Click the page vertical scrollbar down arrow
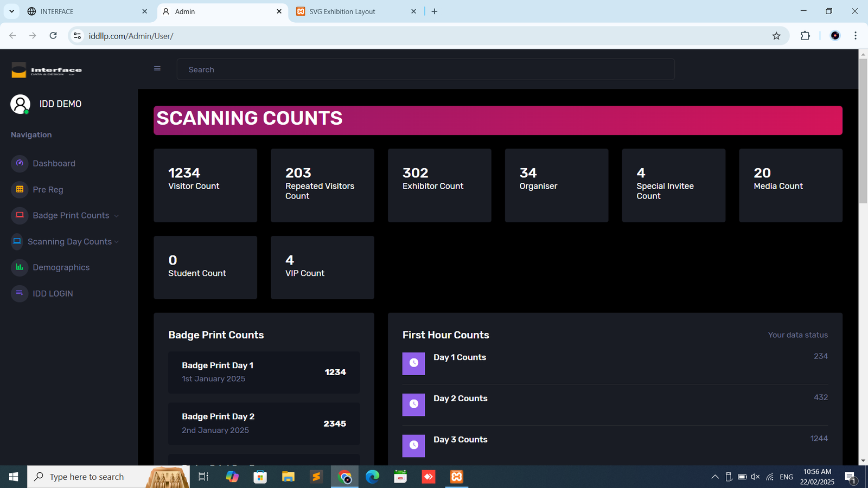The width and height of the screenshot is (868, 488). [x=863, y=460]
